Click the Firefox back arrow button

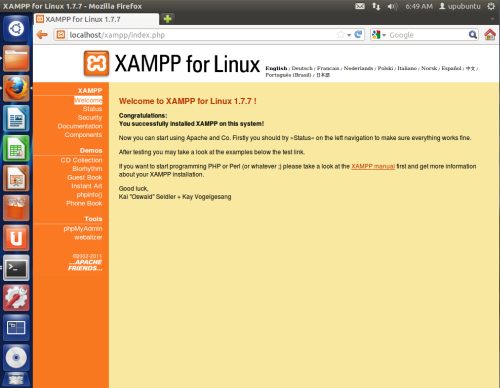42,35
